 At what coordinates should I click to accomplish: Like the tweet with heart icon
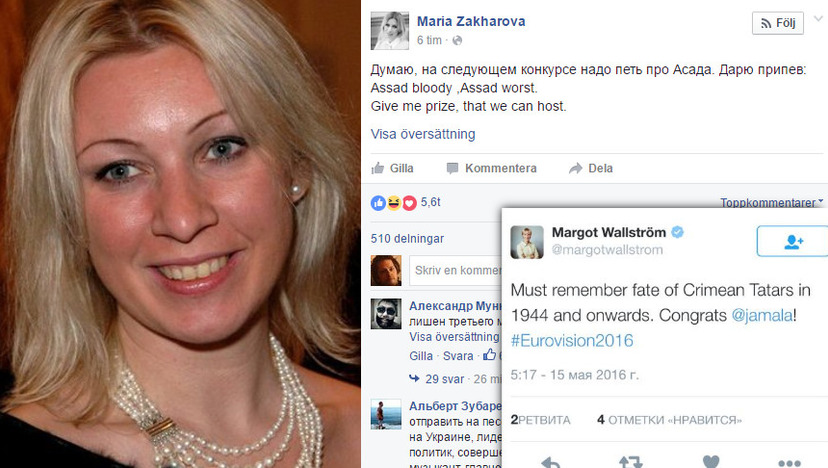pos(711,462)
